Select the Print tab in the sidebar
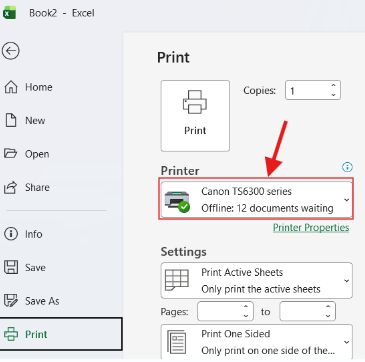The height and width of the screenshot is (362, 365). tap(61, 334)
